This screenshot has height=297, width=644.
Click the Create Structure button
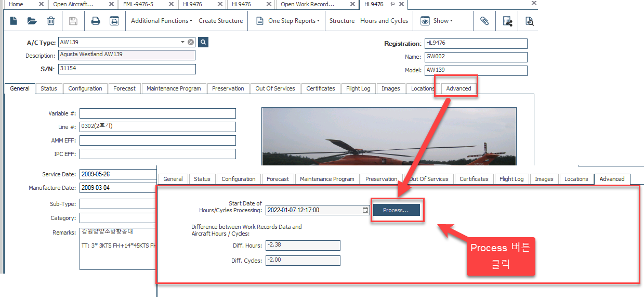point(220,21)
